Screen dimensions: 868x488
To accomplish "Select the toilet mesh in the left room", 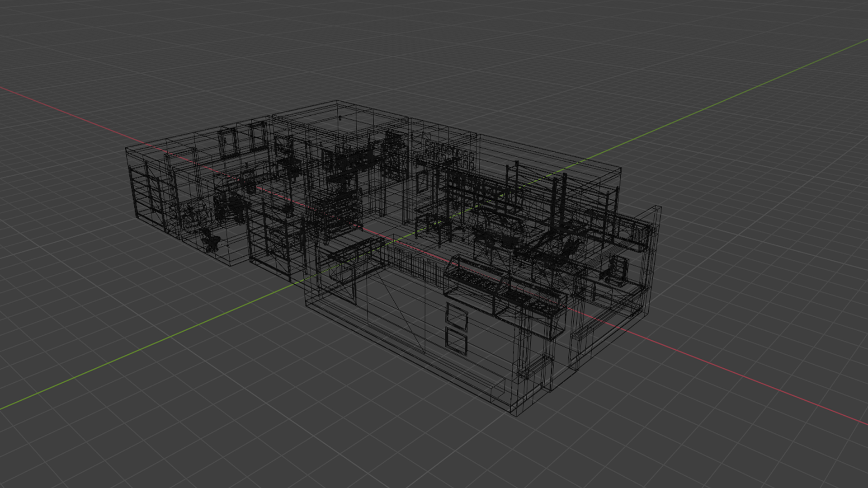I will click(x=211, y=239).
